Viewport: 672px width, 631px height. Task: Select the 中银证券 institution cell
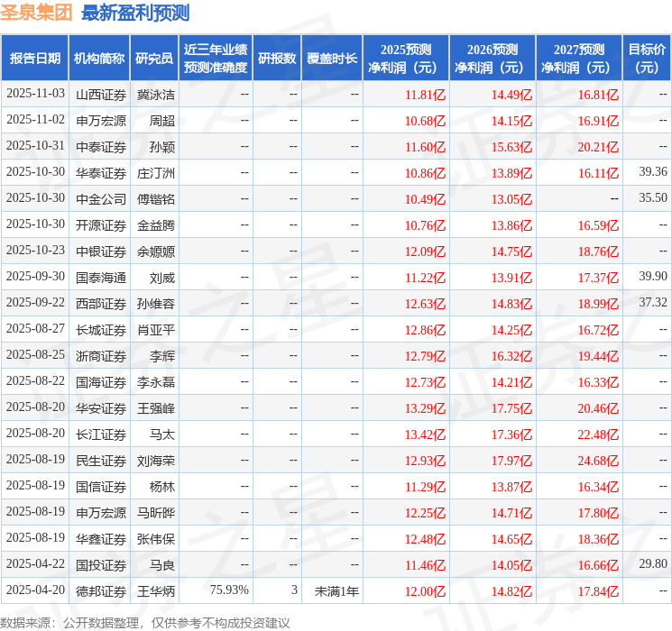tap(101, 251)
